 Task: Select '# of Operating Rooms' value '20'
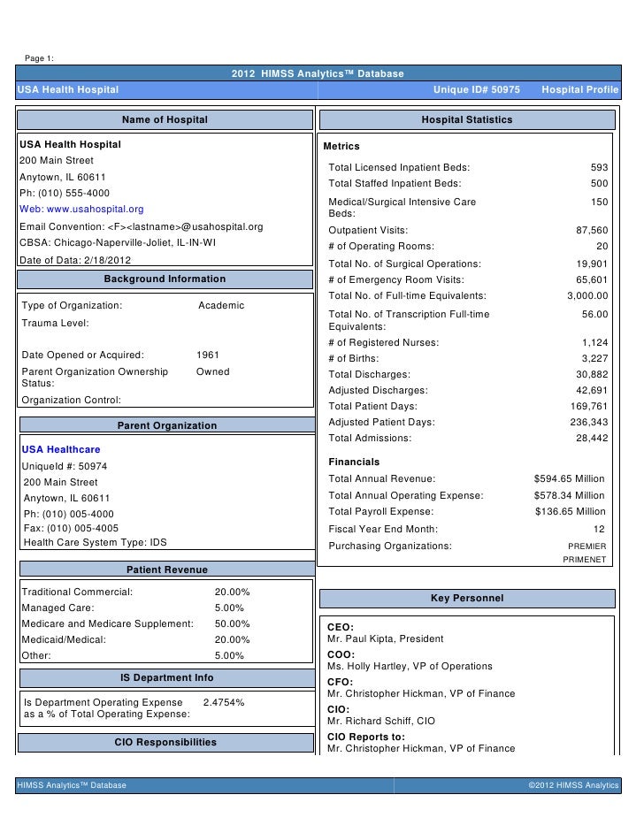(602, 246)
